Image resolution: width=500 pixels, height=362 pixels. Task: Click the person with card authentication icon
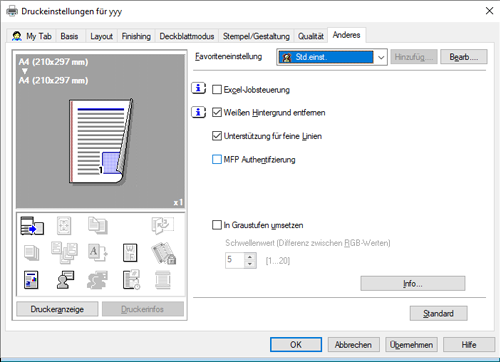coord(65,280)
